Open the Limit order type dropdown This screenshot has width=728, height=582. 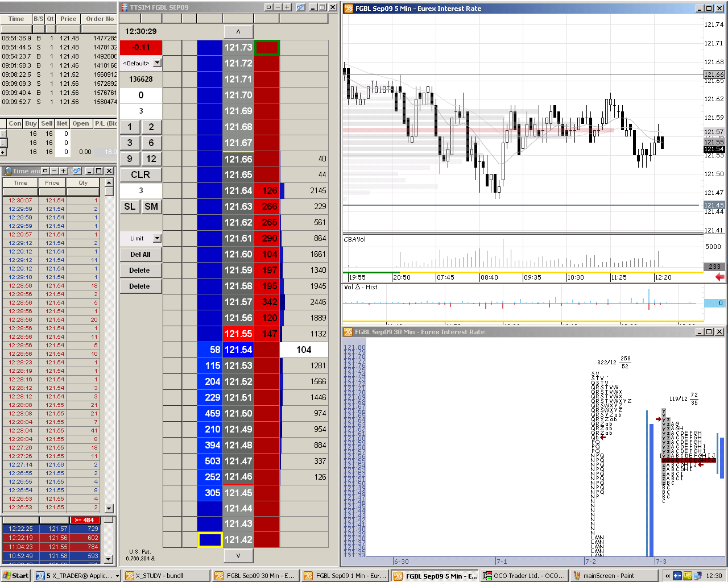tap(158, 238)
